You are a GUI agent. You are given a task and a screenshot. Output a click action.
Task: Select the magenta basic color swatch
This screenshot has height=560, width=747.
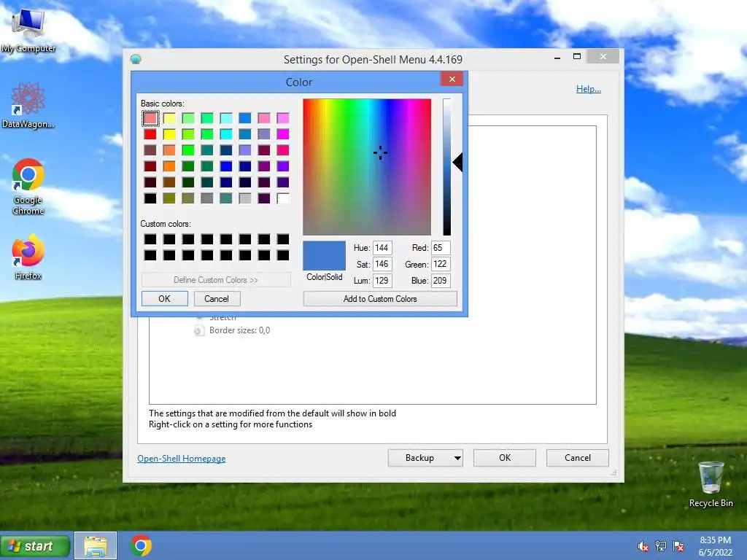pos(283,134)
